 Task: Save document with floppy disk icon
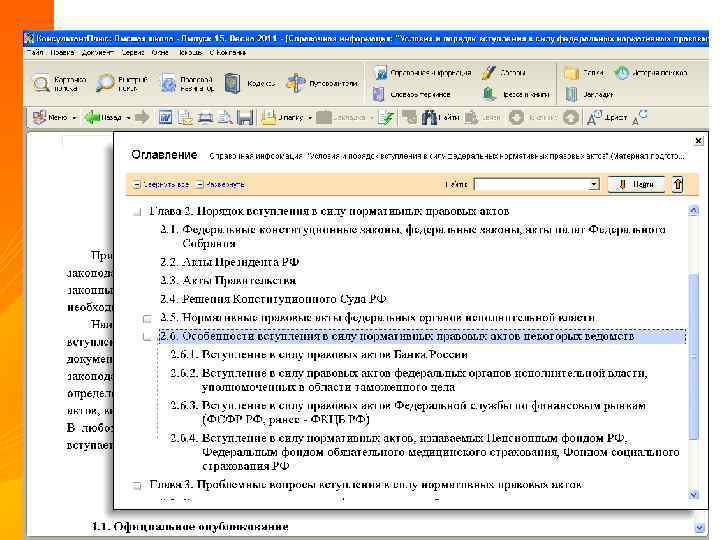tap(245, 118)
